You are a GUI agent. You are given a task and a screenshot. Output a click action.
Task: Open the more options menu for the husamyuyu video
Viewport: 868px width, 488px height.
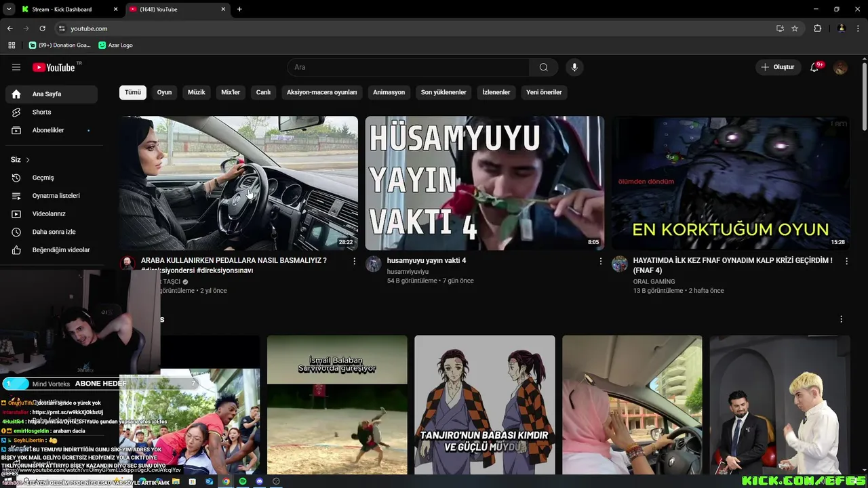click(x=600, y=261)
